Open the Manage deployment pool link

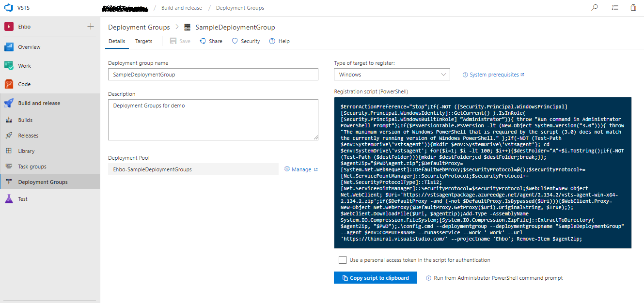[301, 169]
